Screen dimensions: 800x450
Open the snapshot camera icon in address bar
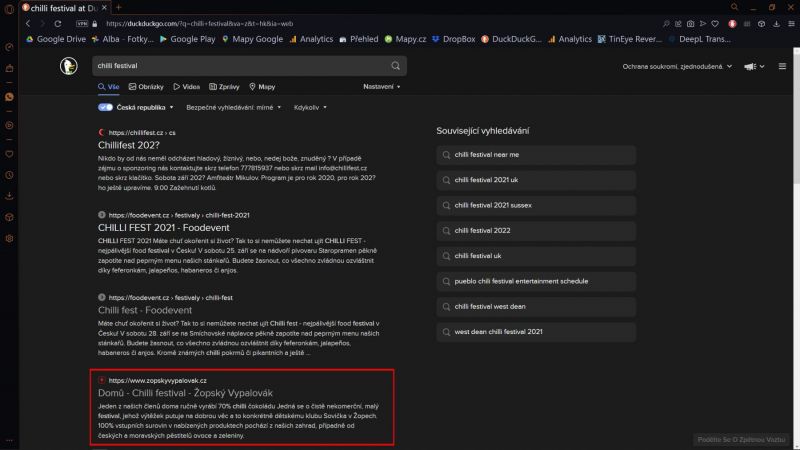[689, 23]
